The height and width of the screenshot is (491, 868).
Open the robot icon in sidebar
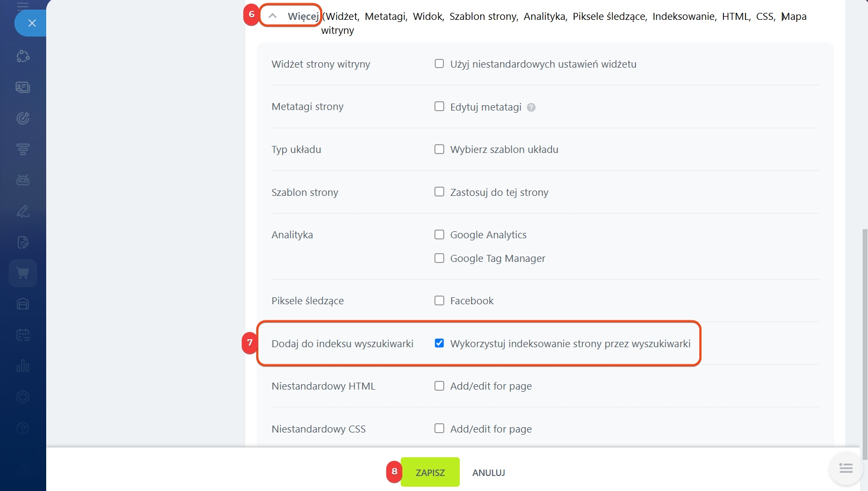23,180
